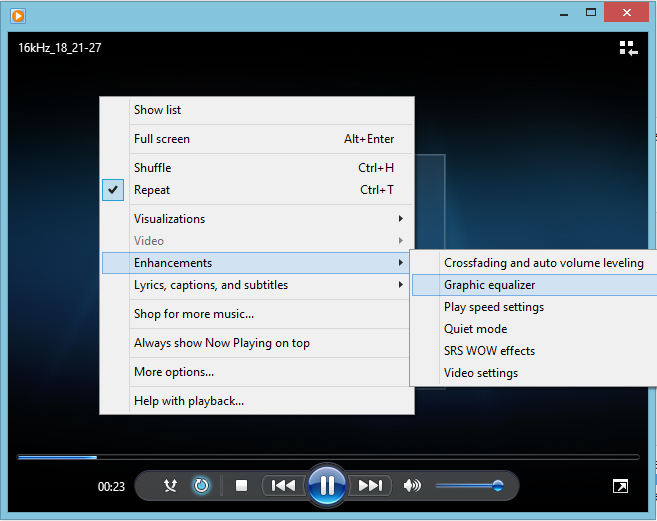
Task: Go to the previous track
Action: pyautogui.click(x=284, y=486)
